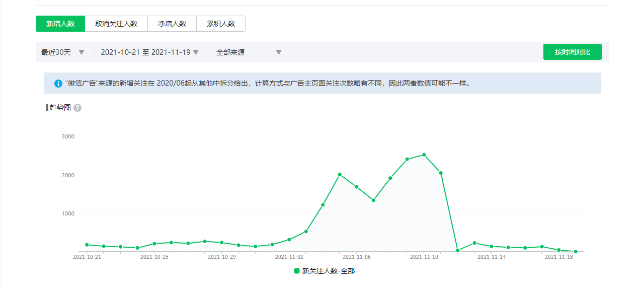Select the 累积人数 tab
Image resolution: width=644 pixels, height=292 pixels.
pyautogui.click(x=221, y=24)
